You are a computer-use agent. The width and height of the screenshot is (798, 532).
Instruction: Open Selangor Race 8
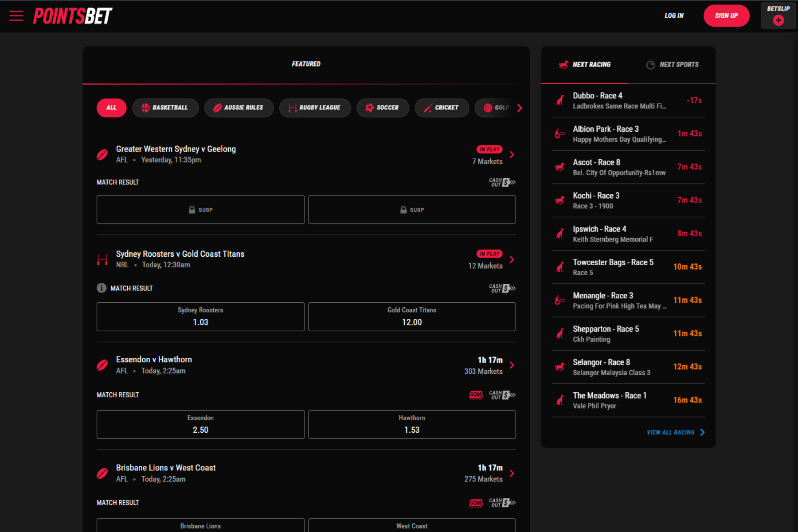tap(628, 367)
